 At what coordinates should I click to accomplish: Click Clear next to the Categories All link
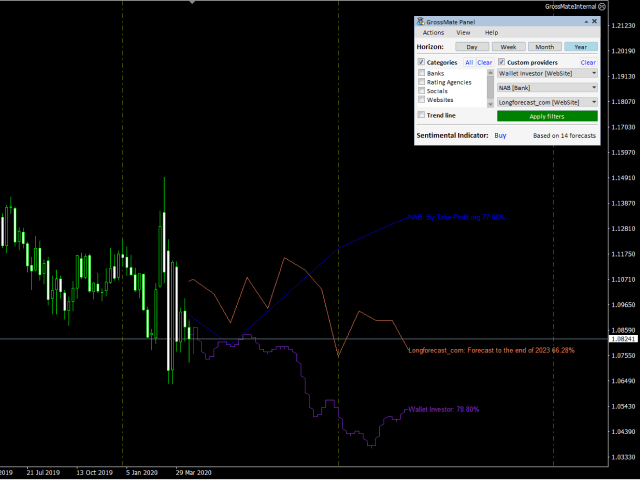pos(484,62)
